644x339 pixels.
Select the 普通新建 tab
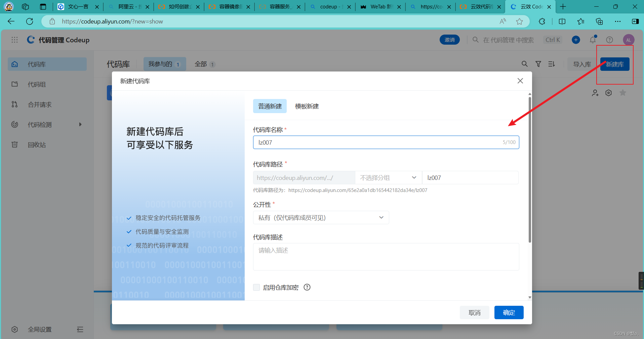click(270, 106)
